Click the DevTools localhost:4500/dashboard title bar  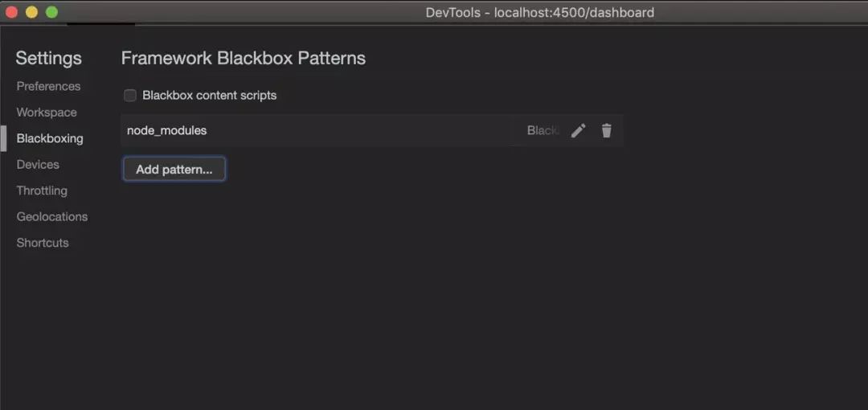coord(540,12)
